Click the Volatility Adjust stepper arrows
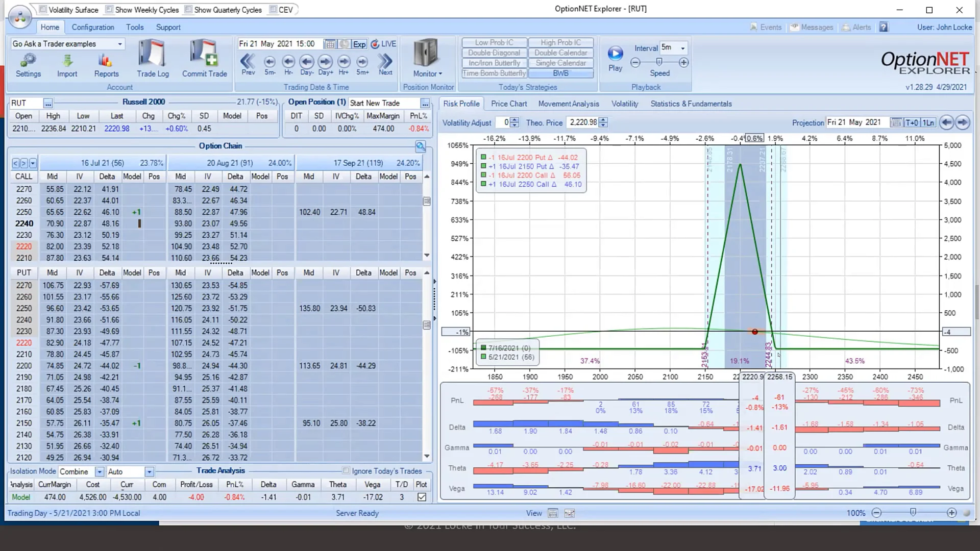 [514, 122]
